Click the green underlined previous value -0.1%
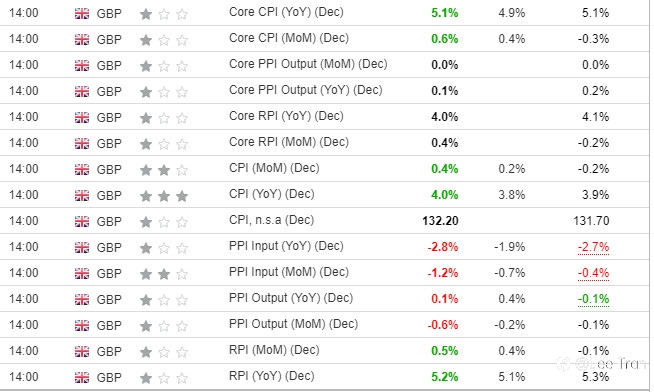The image size is (654, 392). (x=593, y=299)
